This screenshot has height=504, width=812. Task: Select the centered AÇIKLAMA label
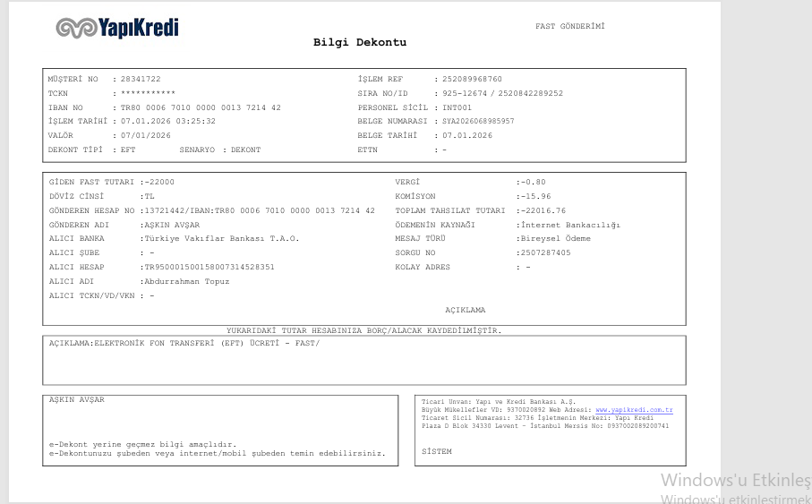click(465, 310)
